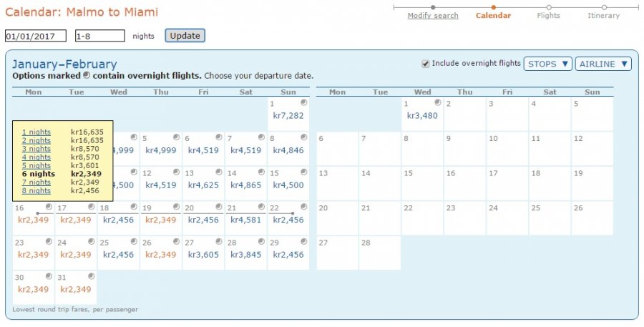The image size is (644, 327).
Task: Click overnight flight icon on January 15
Action: click(x=304, y=172)
